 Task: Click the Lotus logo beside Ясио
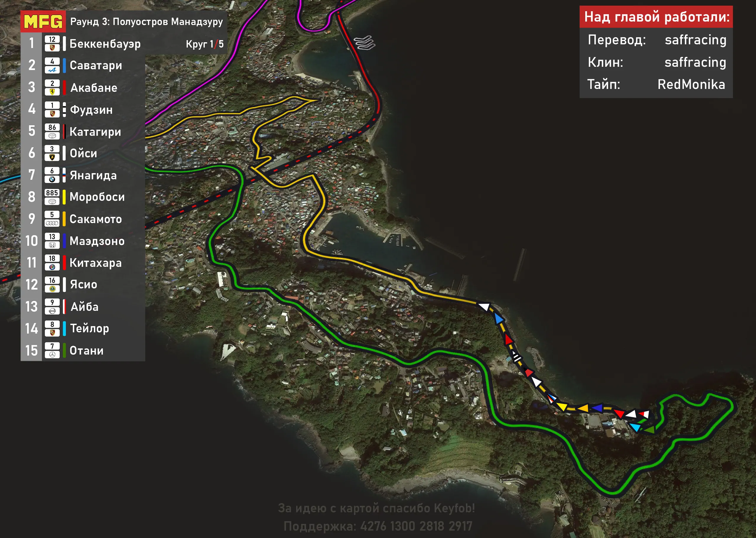(x=52, y=289)
